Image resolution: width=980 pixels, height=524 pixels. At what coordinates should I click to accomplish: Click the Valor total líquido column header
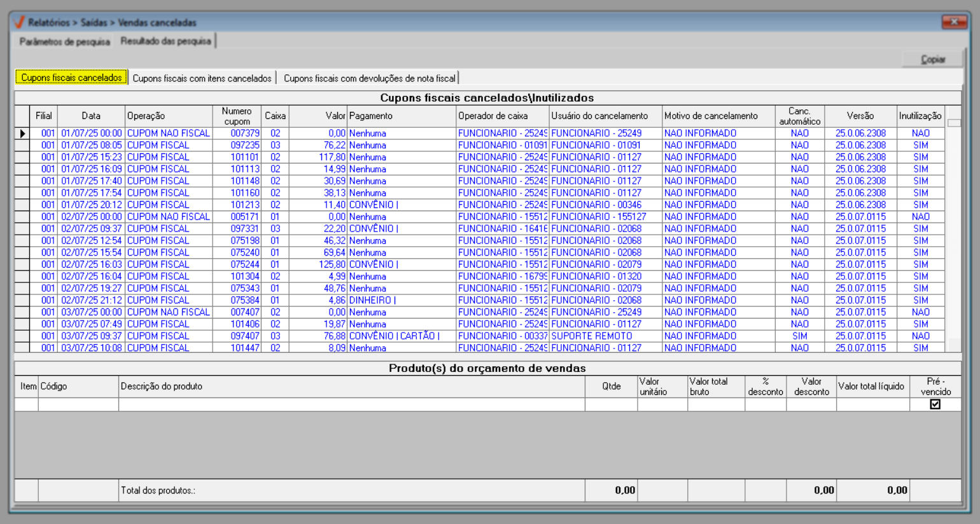(x=871, y=387)
